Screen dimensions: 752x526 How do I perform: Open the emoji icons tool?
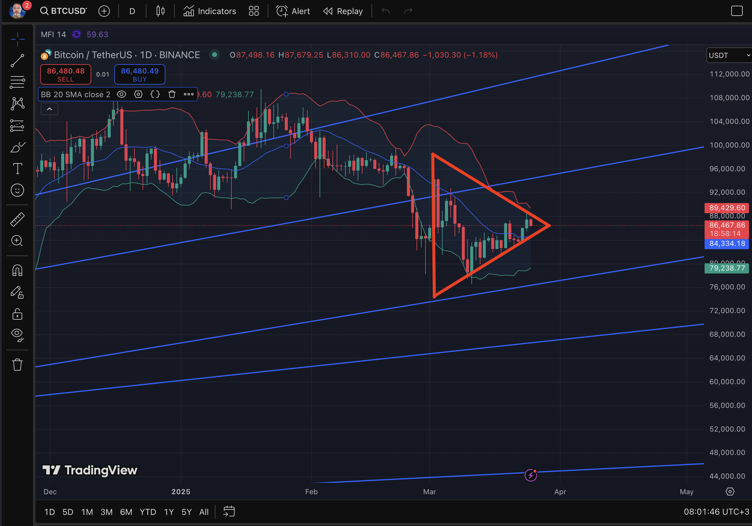tap(17, 190)
